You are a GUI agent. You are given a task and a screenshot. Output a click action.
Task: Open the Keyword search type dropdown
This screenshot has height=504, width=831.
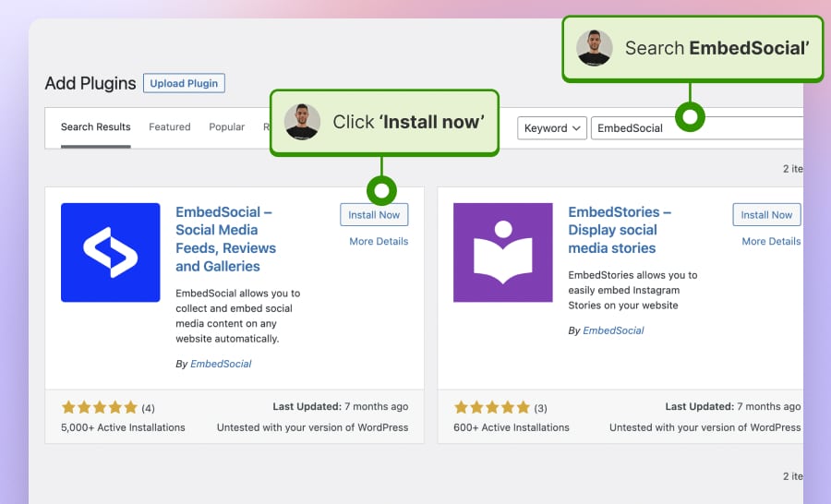pyautogui.click(x=552, y=128)
